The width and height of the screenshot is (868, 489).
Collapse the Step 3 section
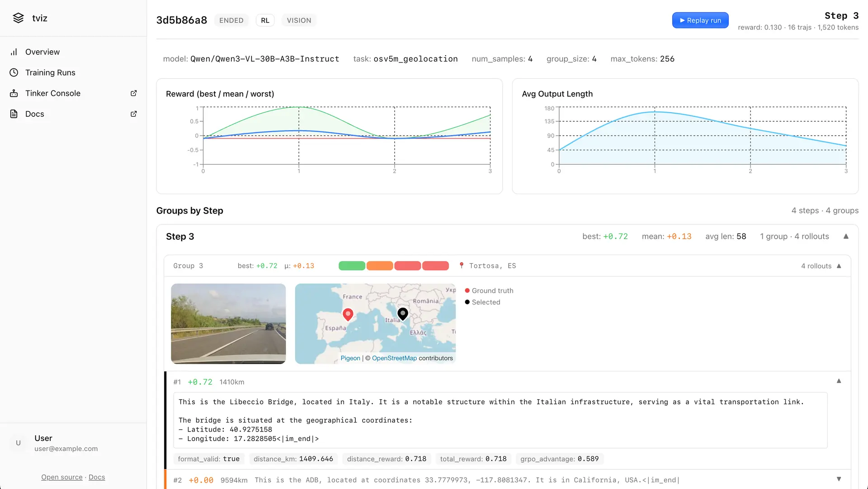(846, 237)
